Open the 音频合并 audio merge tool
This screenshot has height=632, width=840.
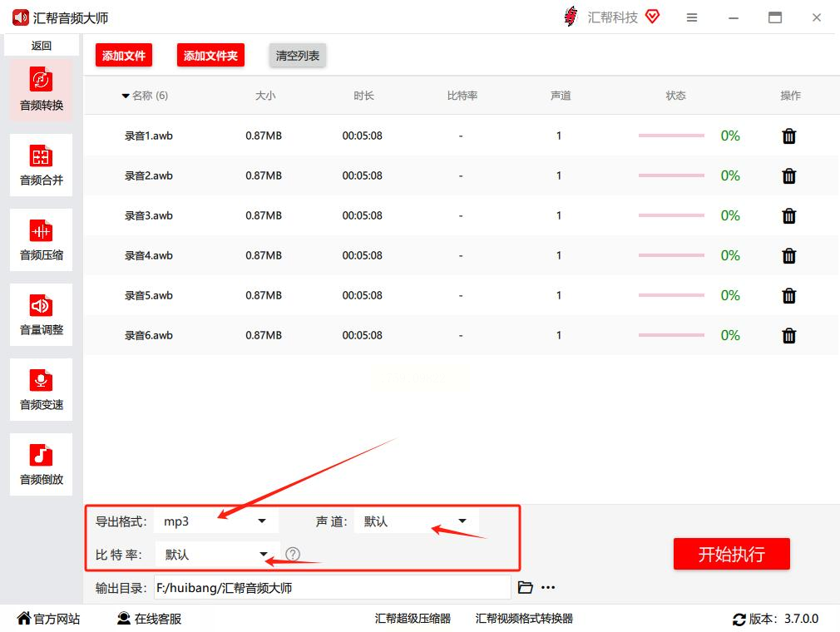click(x=42, y=165)
